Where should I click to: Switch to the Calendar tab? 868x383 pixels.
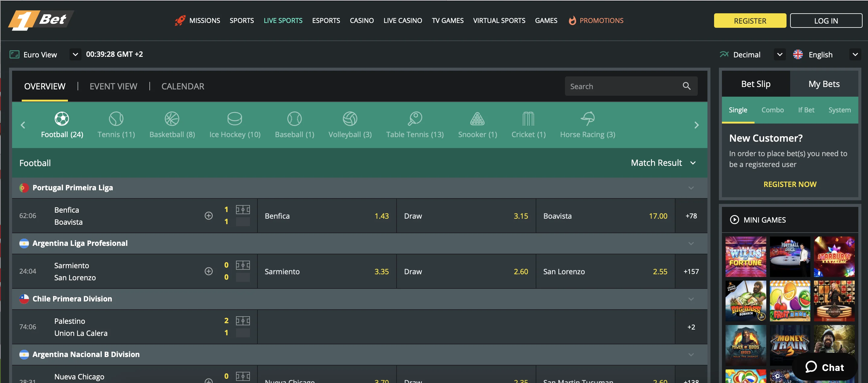183,86
